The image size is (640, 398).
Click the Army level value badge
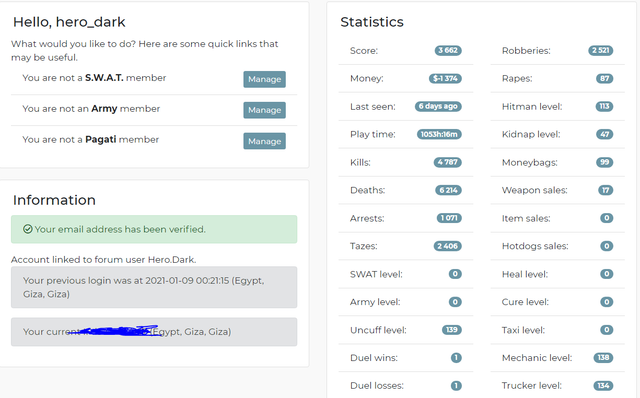pyautogui.click(x=455, y=302)
